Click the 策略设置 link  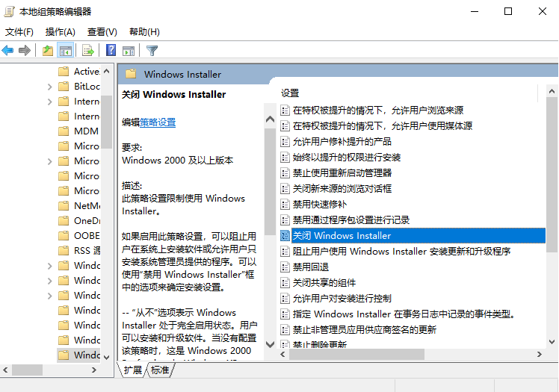click(x=158, y=122)
